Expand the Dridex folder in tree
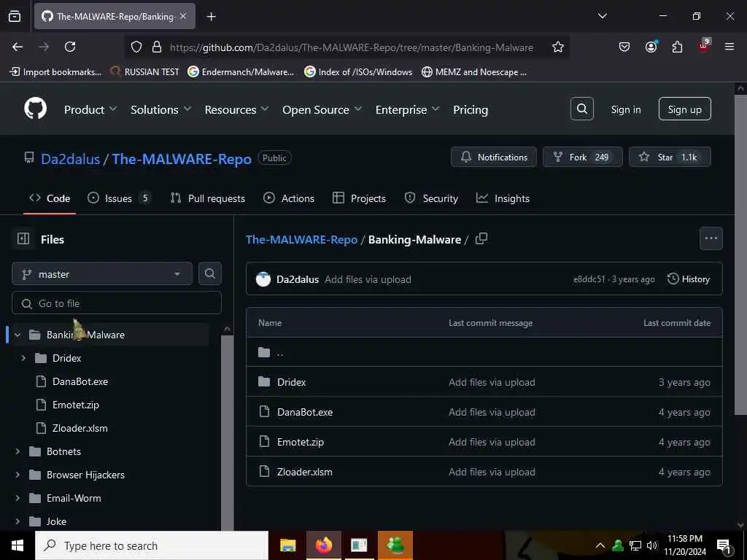 23,358
